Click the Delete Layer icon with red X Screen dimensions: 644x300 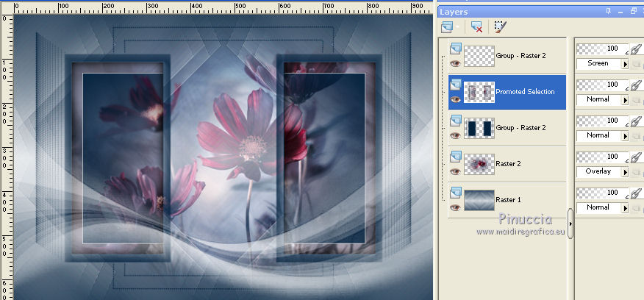[477, 27]
